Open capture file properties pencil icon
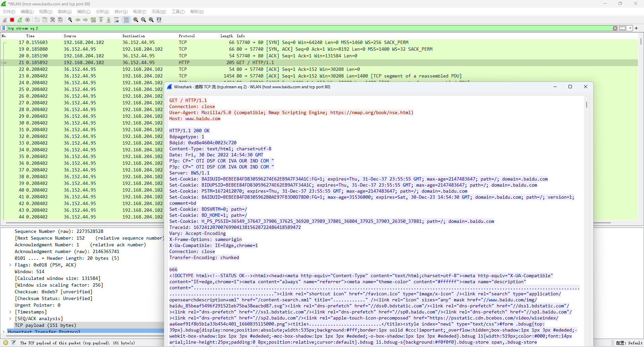The height and width of the screenshot is (347, 644). [x=13, y=343]
